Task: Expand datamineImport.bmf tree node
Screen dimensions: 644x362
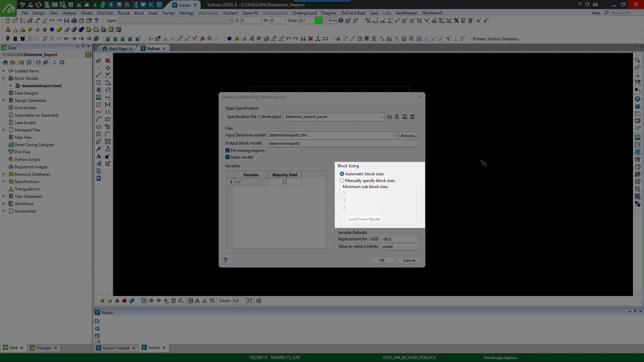Action: coord(10,86)
